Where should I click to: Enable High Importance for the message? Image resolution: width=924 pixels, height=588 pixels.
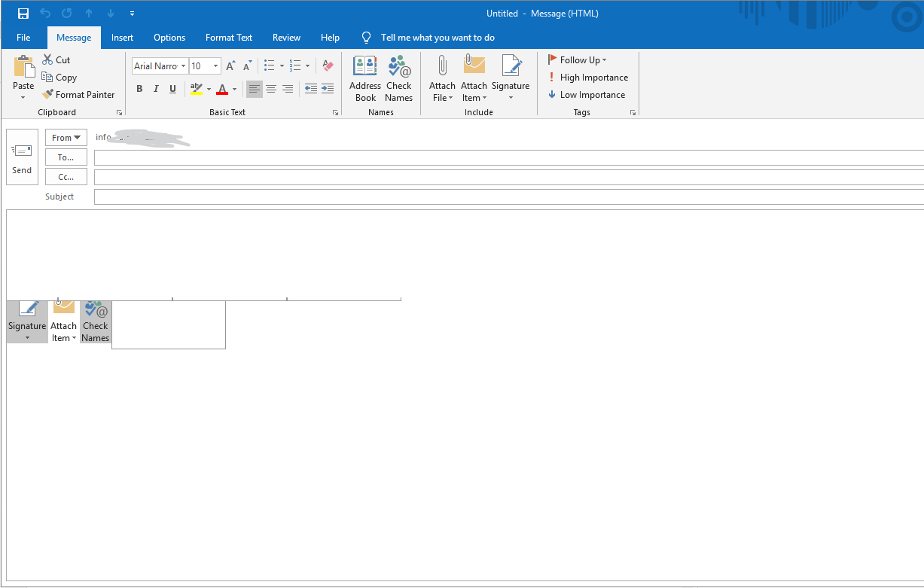(588, 77)
